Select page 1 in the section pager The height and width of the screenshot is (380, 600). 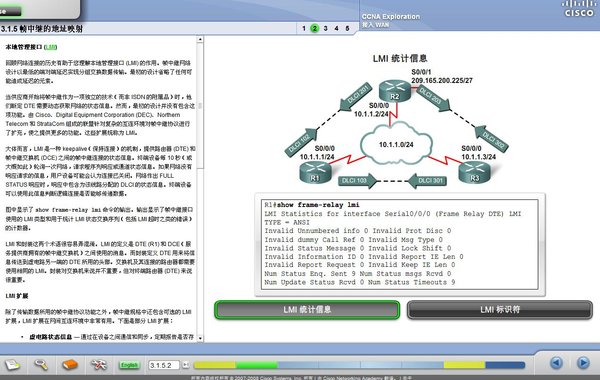coord(304,28)
